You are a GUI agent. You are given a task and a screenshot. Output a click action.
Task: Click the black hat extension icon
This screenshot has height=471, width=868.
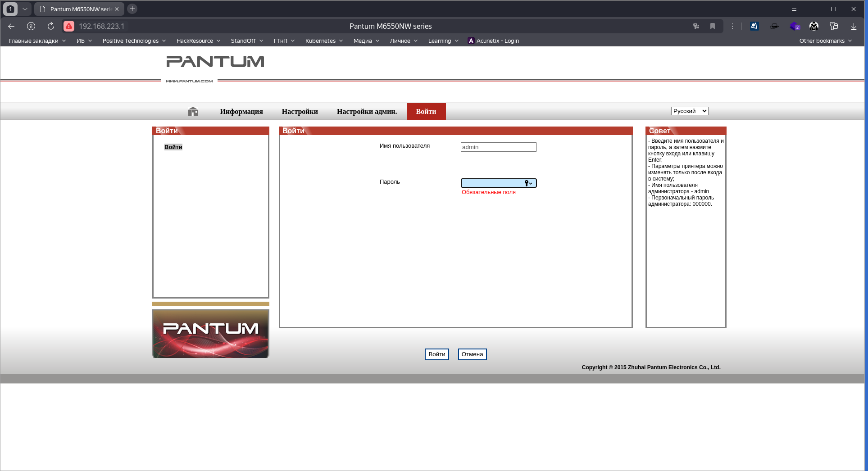[x=774, y=26]
